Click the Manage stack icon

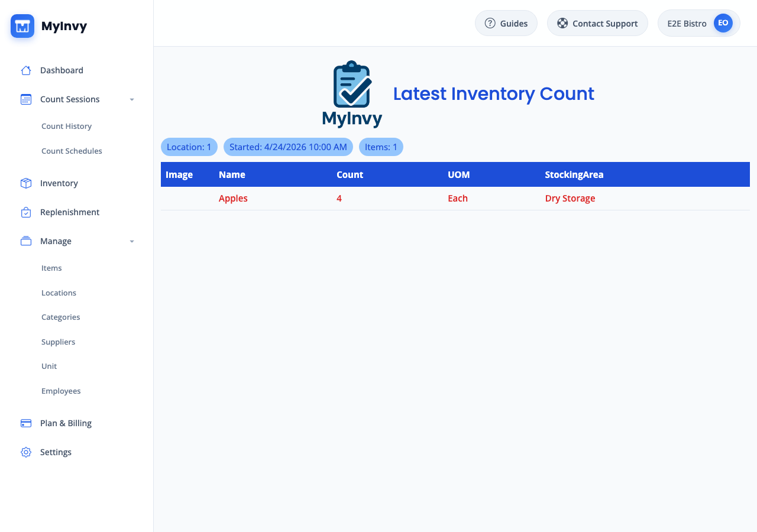tap(26, 241)
